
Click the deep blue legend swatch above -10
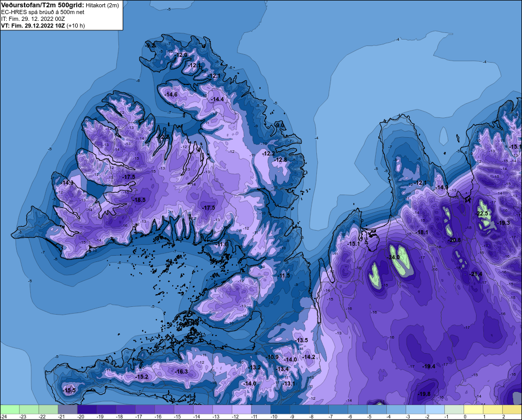280,410
